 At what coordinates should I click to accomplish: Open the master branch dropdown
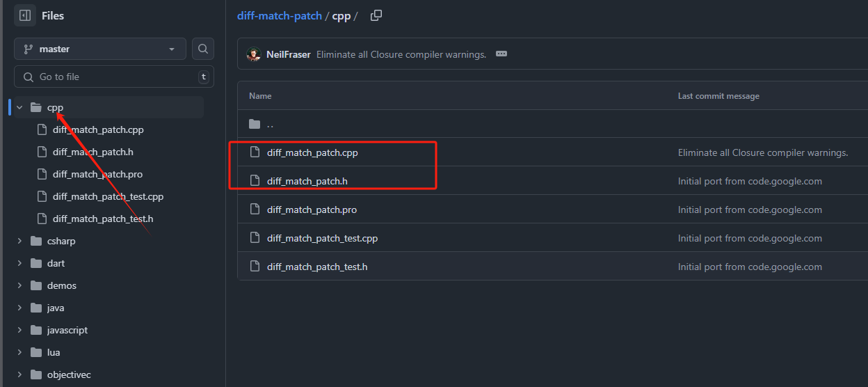pyautogui.click(x=100, y=49)
